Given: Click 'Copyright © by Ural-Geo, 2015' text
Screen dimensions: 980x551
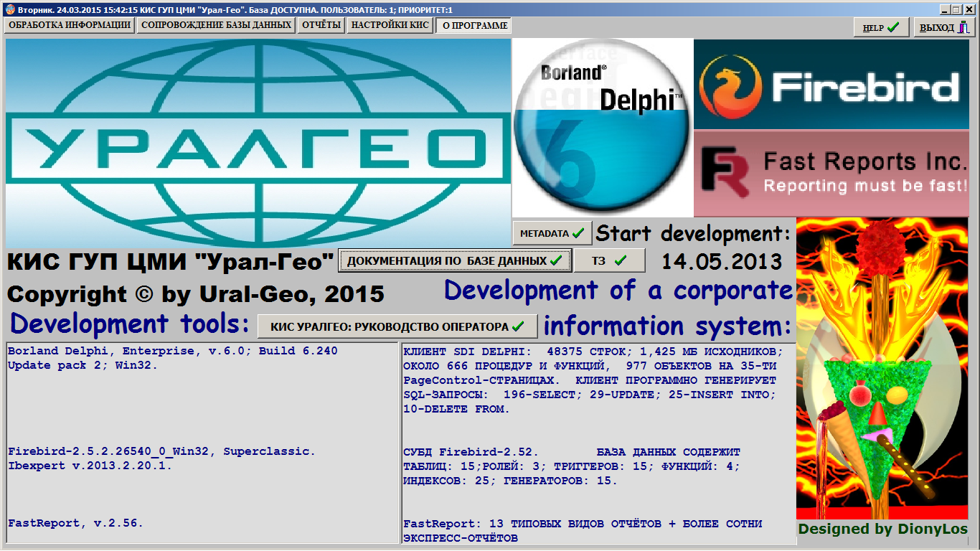Looking at the screenshot, I should point(196,294).
